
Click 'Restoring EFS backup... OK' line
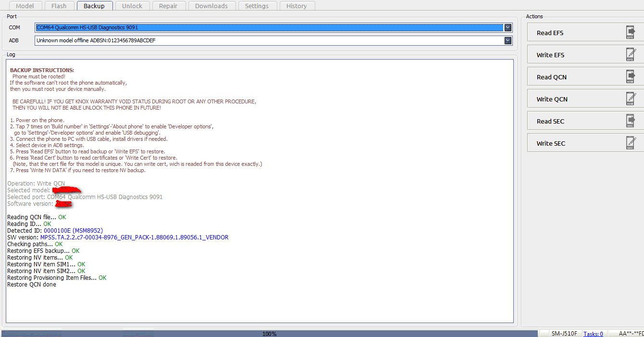click(x=43, y=251)
